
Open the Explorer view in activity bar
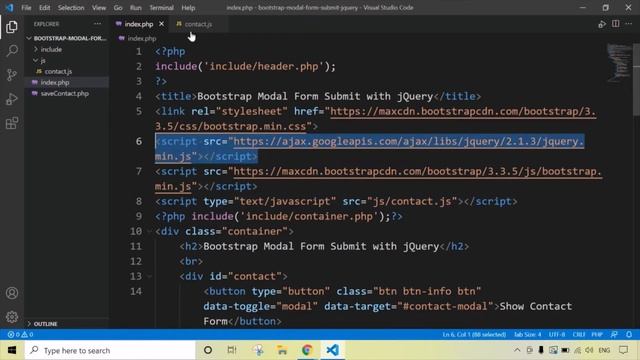pyautogui.click(x=12, y=27)
